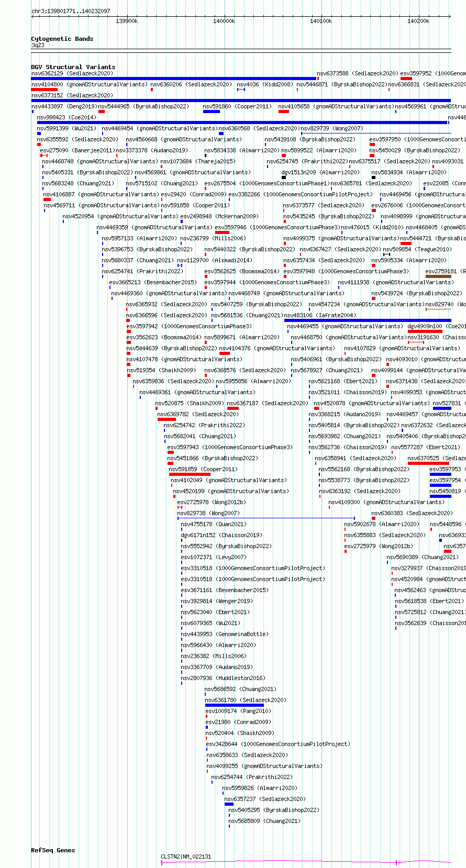Select variant nsv591859 (Cooper2011)

(203, 469)
